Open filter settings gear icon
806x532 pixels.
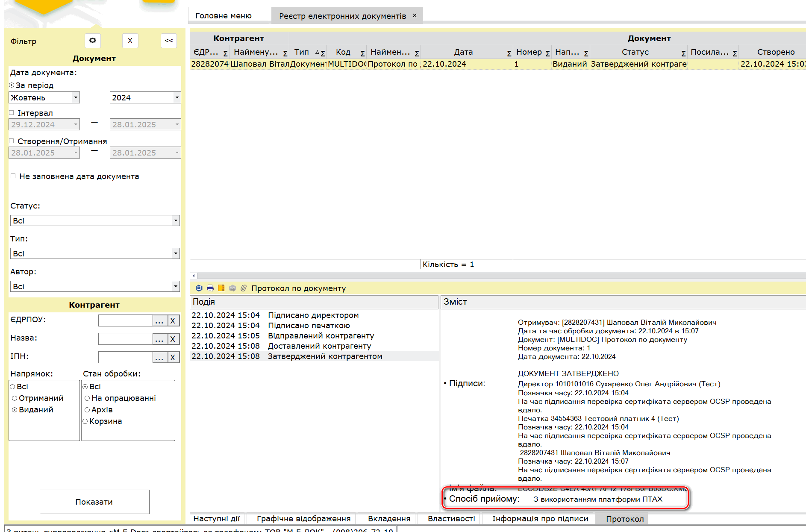tap(92, 41)
